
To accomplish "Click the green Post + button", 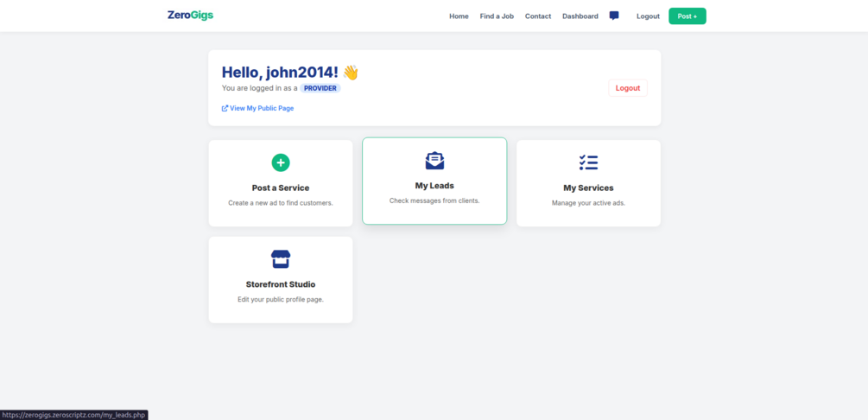I will [x=687, y=16].
